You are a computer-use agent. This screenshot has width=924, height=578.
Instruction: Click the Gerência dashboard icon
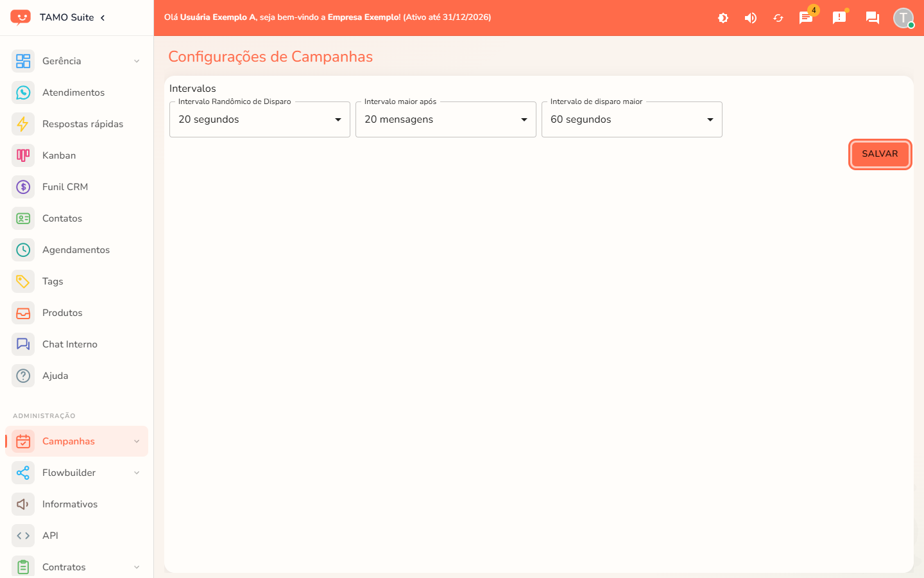23,61
